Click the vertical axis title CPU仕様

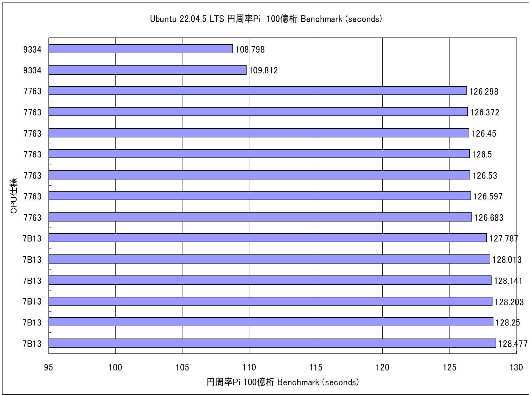coord(14,196)
